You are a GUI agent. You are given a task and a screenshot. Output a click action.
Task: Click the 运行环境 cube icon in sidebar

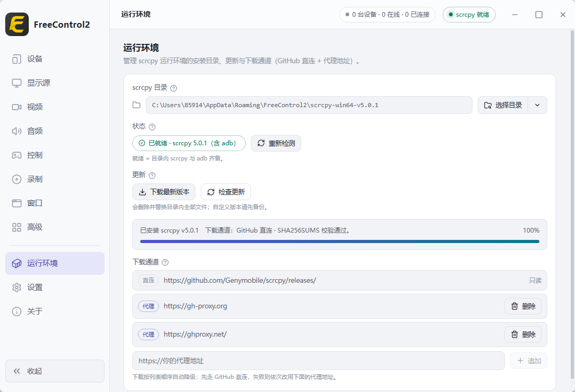17,263
